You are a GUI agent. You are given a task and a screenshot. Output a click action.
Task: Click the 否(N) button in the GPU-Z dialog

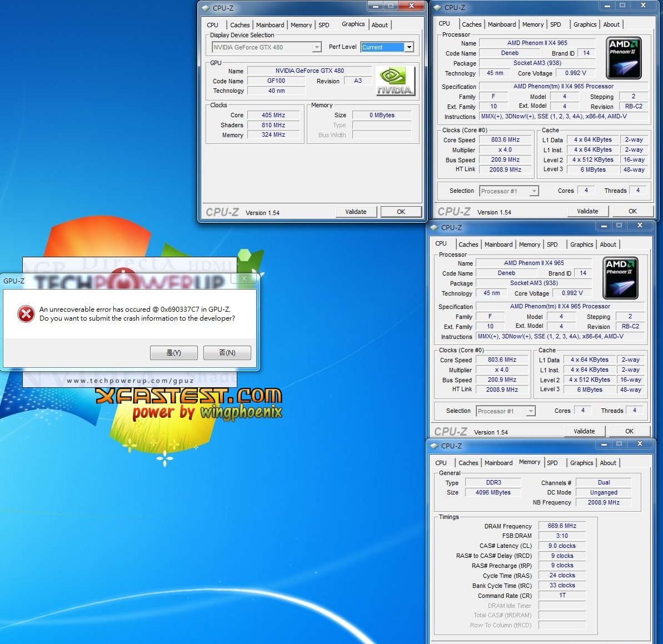pyautogui.click(x=227, y=353)
